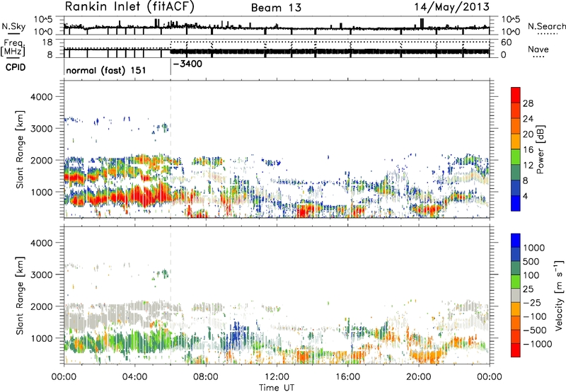Click the '28' label on the Power colorbar
This screenshot has width=566, height=392.
pos(528,103)
